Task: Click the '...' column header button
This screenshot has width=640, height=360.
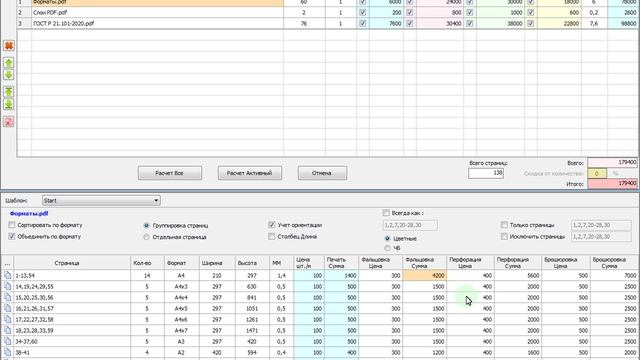Action: point(7,263)
